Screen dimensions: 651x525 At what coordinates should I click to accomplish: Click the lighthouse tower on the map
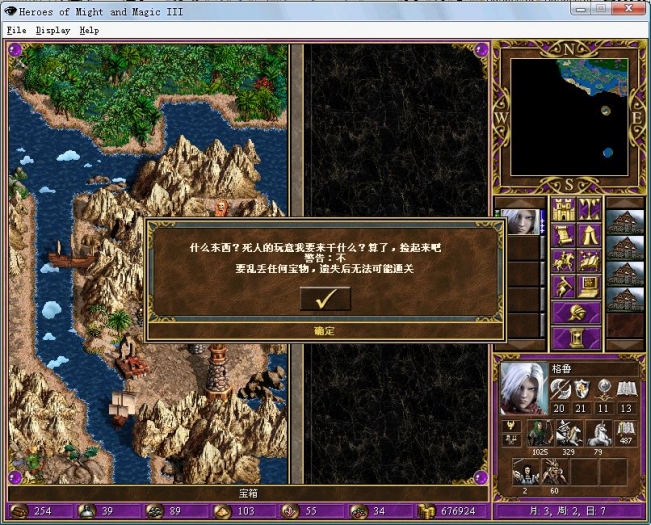click(218, 371)
